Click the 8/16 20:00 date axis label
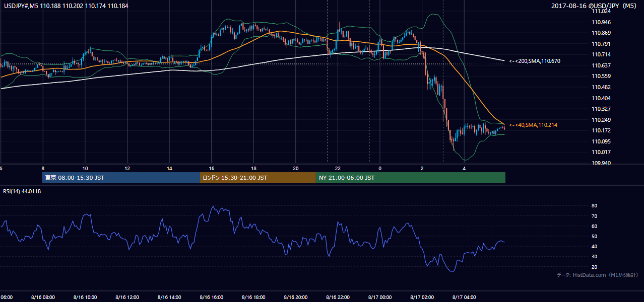644x302 pixels. pos(296,297)
